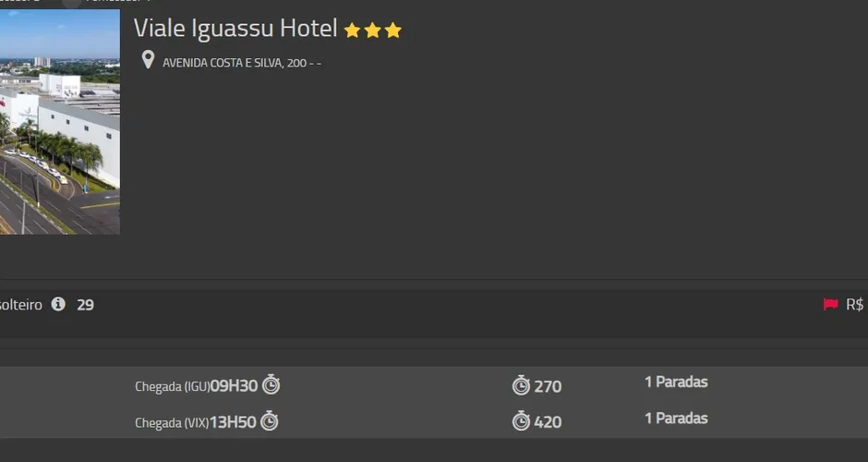Screen dimensions: 868x462
Task: Click the Avenida Costa e Silva address
Action: click(x=241, y=63)
